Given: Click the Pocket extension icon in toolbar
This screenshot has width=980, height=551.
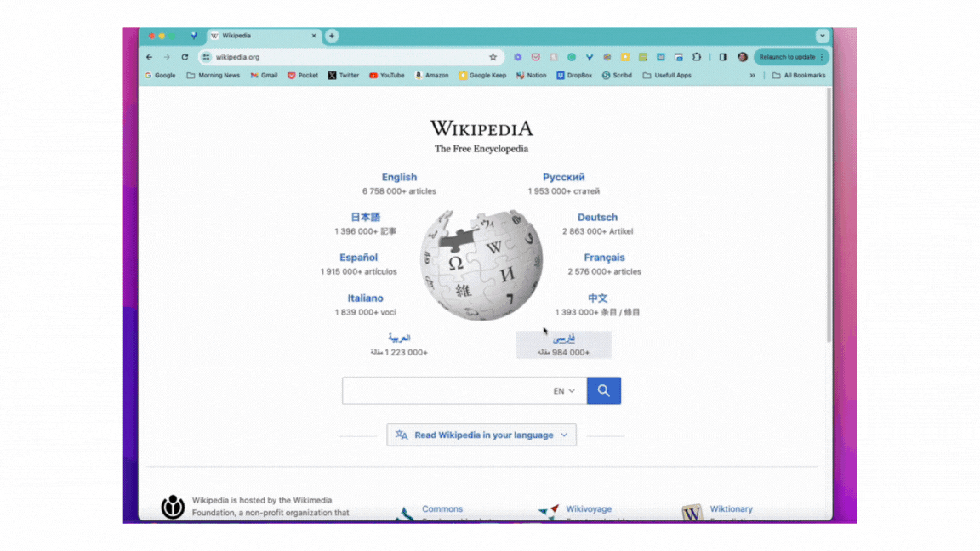Looking at the screenshot, I should coord(535,57).
